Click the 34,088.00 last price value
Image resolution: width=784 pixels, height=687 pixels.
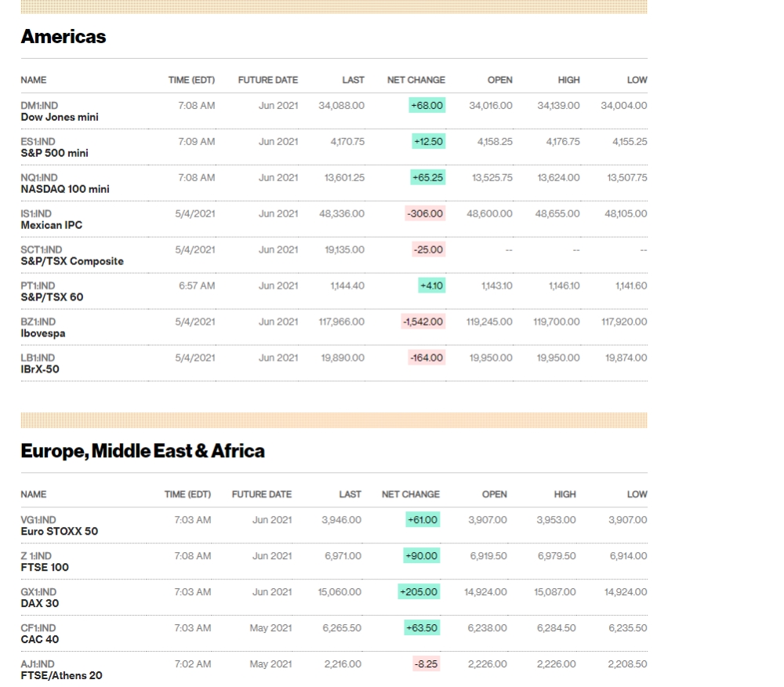pyautogui.click(x=342, y=106)
